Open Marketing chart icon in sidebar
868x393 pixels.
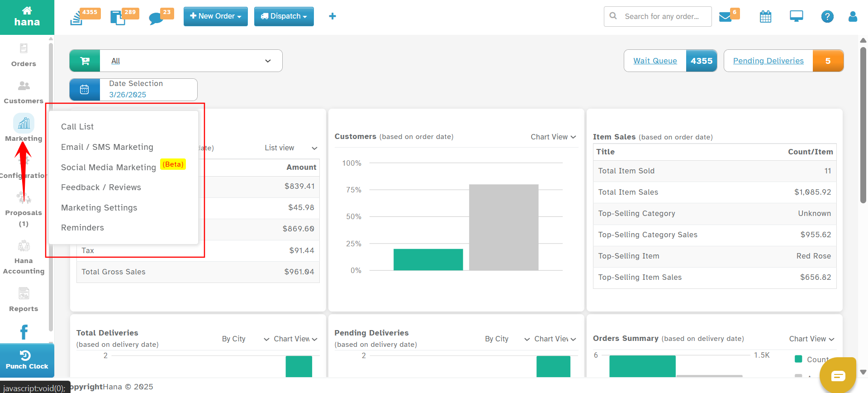(24, 123)
